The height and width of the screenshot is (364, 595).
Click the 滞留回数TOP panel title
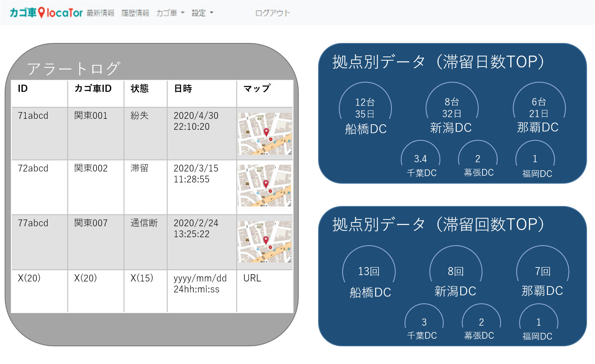tap(439, 225)
